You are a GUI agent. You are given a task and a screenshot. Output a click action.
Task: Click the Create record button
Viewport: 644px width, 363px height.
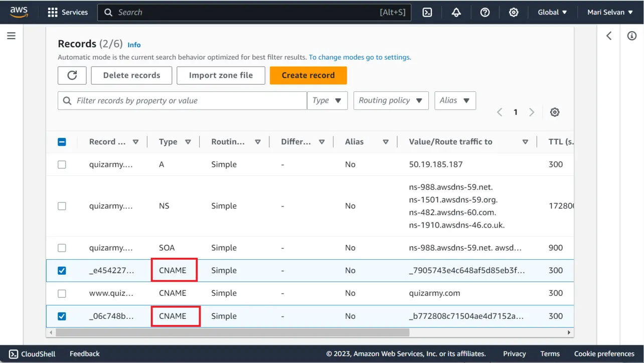tap(308, 75)
